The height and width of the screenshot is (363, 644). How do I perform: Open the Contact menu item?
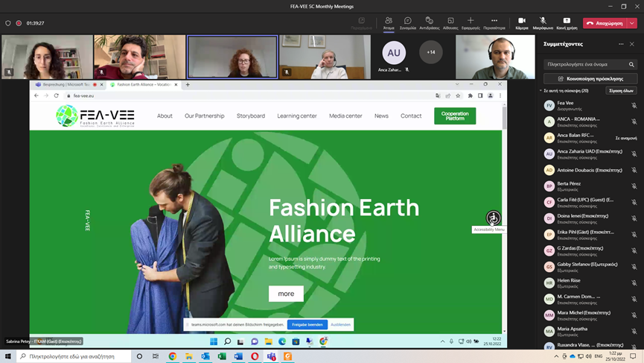pyautogui.click(x=411, y=116)
